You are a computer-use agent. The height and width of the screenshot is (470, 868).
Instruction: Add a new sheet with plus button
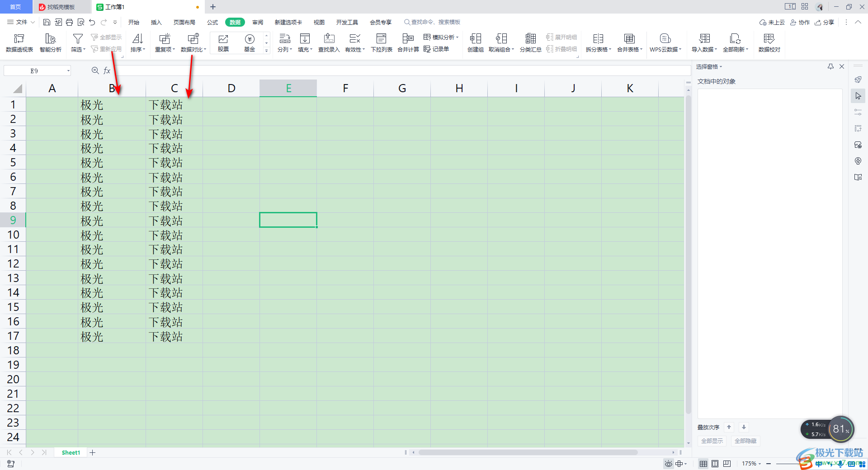[93, 452]
